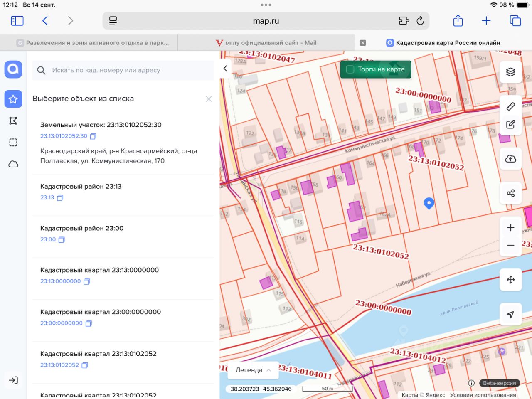Toggle Safari sidebar panel
Screen dimensions: 532x399
tap(17, 21)
